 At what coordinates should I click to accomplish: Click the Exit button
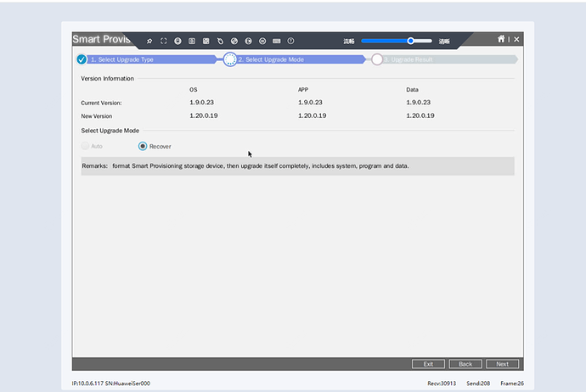428,364
